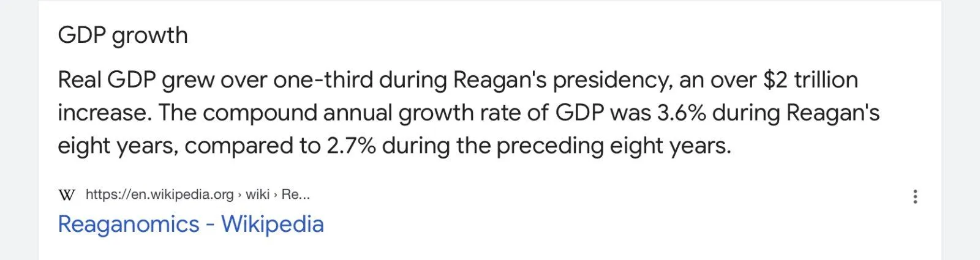Click the word "one-third" in the snippet
Image resolution: width=980 pixels, height=260 pixels.
pos(323,80)
